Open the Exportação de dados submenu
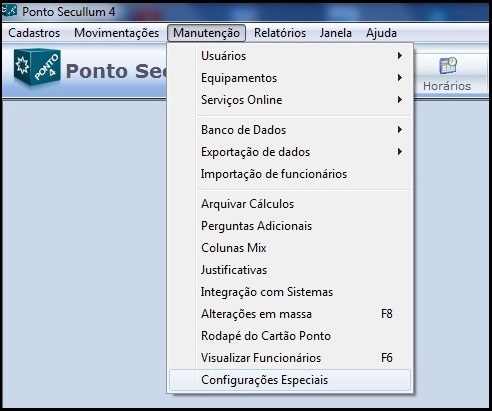The image size is (492, 411). pyautogui.click(x=290, y=152)
